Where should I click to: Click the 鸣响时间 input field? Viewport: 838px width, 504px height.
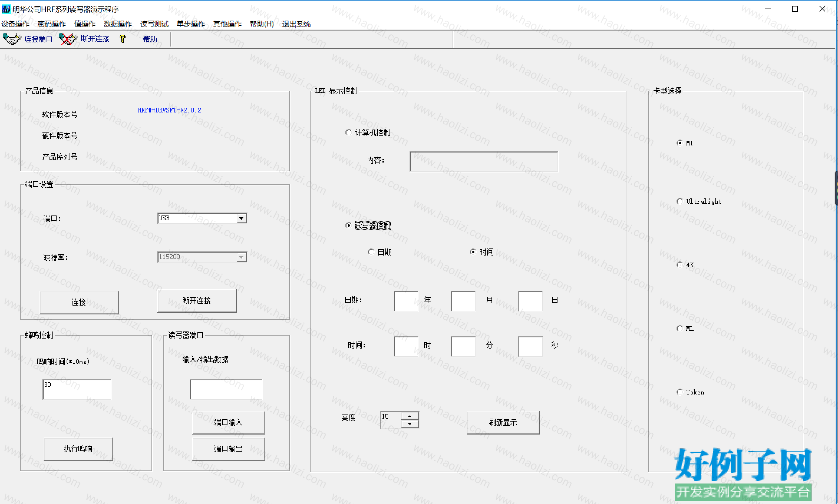point(77,389)
